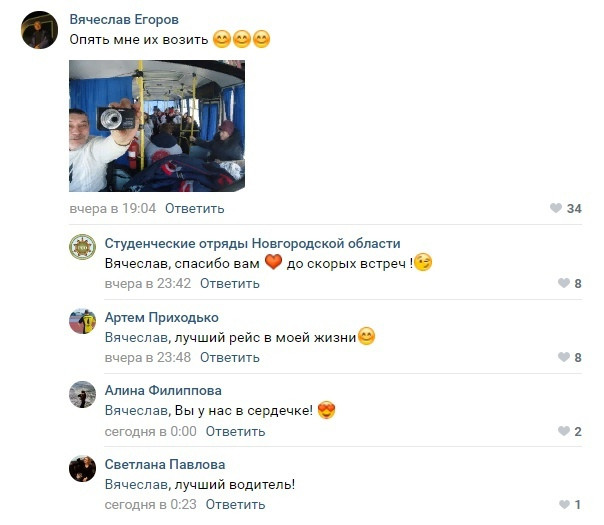This screenshot has height=525, width=604.
Task: Like Вячеслав Егоров's comment with 34 likes
Action: 555,208
